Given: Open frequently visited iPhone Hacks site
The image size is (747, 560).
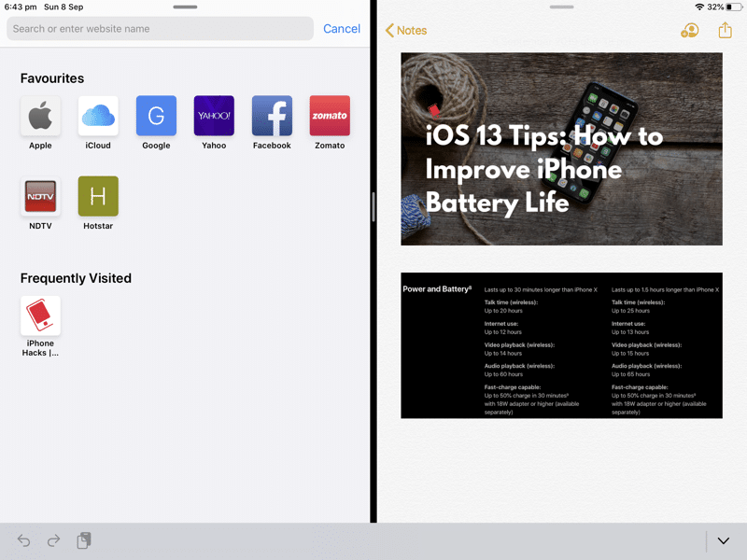Looking at the screenshot, I should tap(40, 316).
